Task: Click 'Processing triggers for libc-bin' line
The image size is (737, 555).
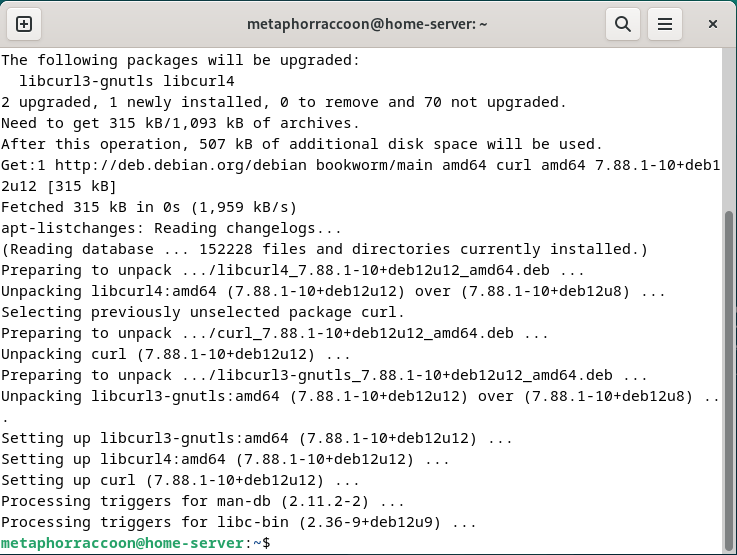Action: (239, 523)
